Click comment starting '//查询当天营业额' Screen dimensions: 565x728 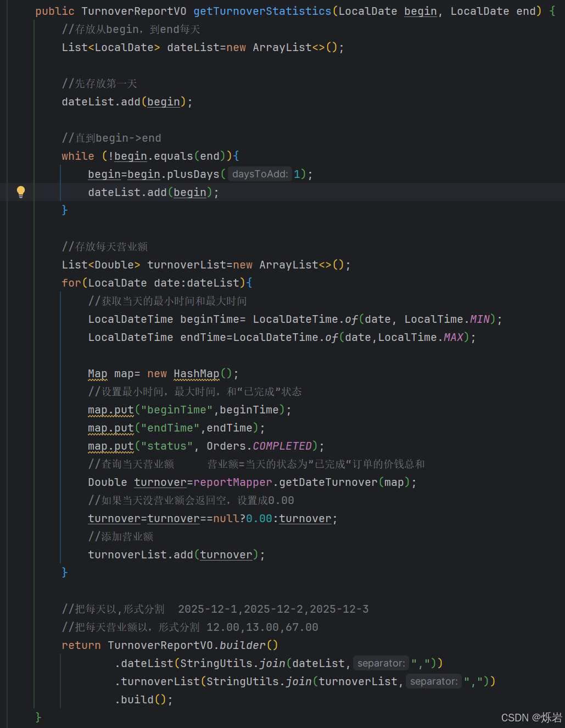pyautogui.click(x=256, y=464)
